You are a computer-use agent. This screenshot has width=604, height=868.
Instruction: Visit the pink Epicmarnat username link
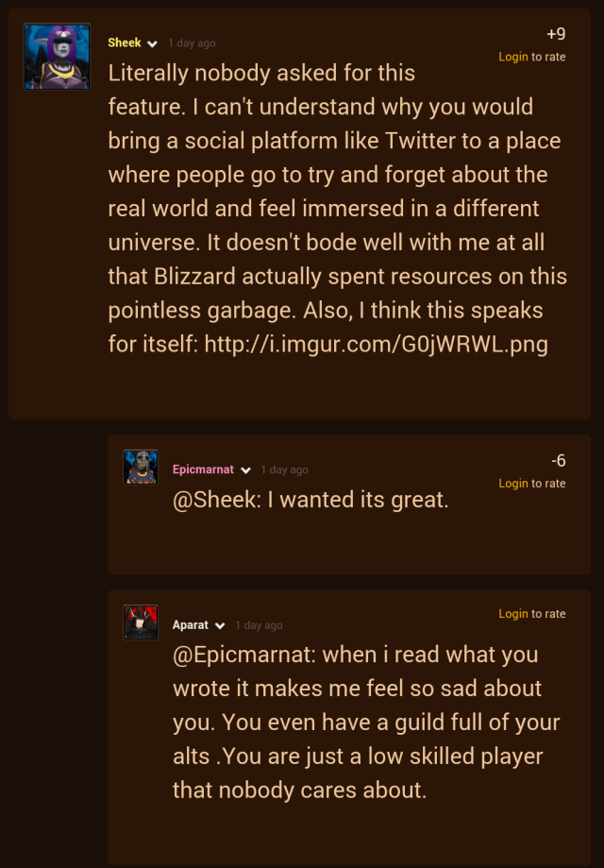click(203, 469)
